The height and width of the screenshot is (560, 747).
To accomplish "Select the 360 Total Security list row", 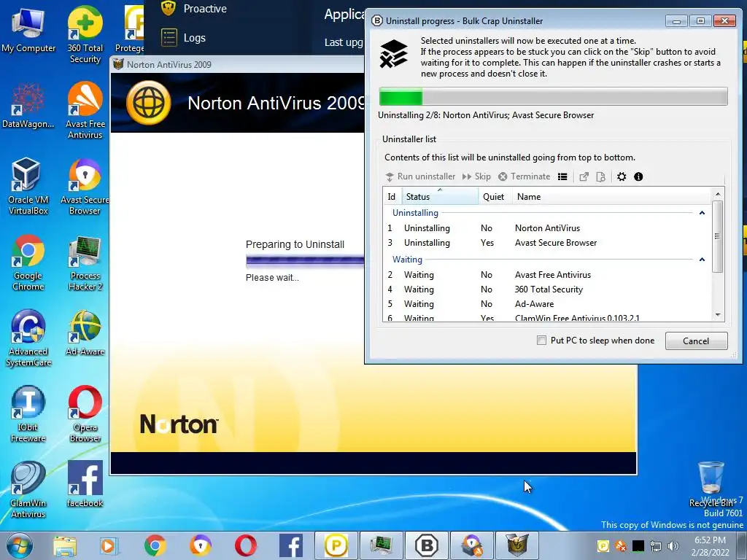I will [x=547, y=289].
